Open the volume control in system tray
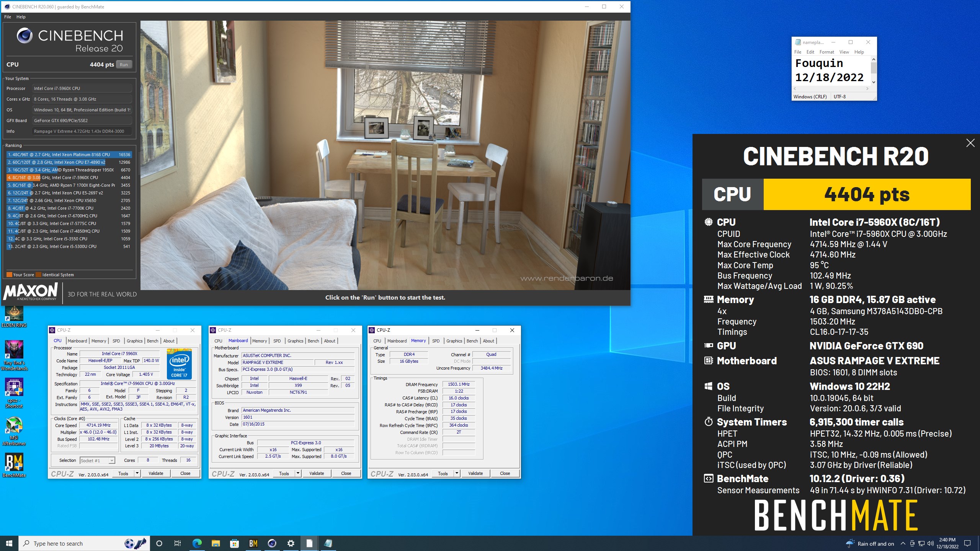The width and height of the screenshot is (980, 551). (x=931, y=543)
